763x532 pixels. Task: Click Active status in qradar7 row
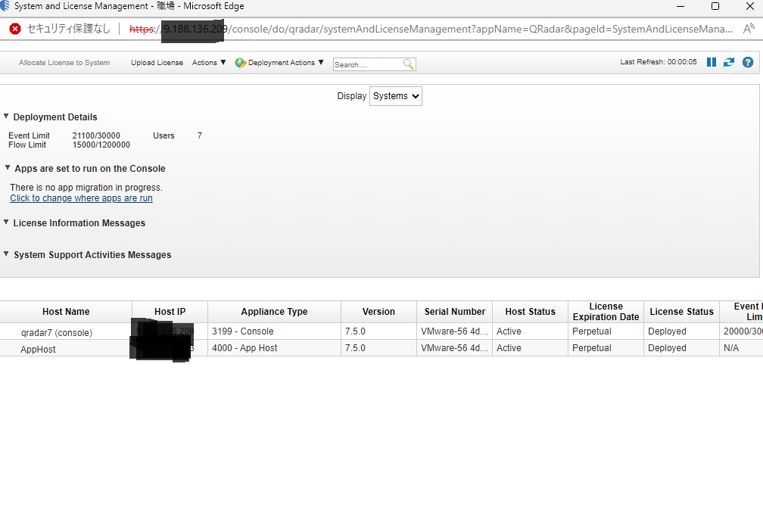point(509,331)
